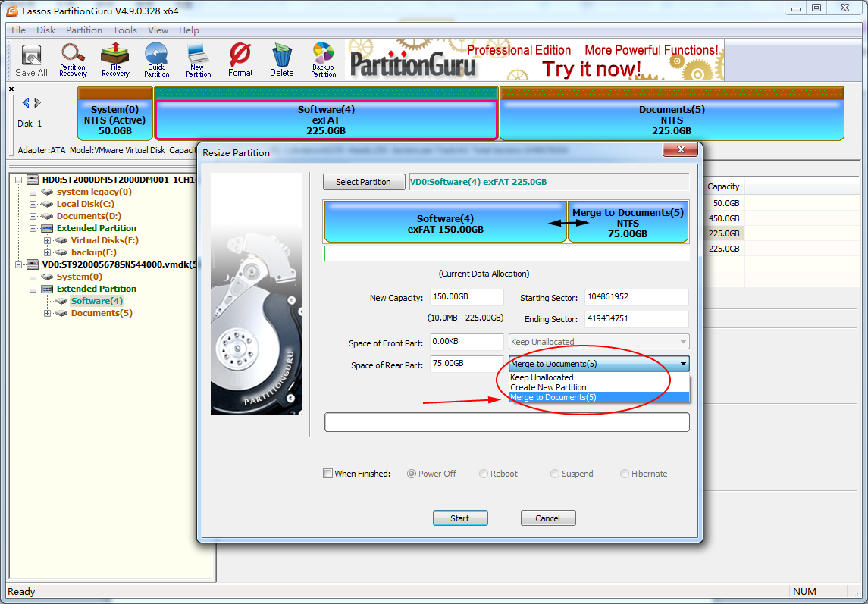Choose Keep Unallocated from the open list

599,377
